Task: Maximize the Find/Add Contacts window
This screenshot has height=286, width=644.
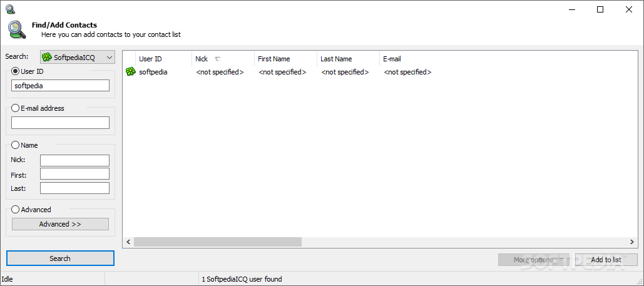Action: point(600,9)
